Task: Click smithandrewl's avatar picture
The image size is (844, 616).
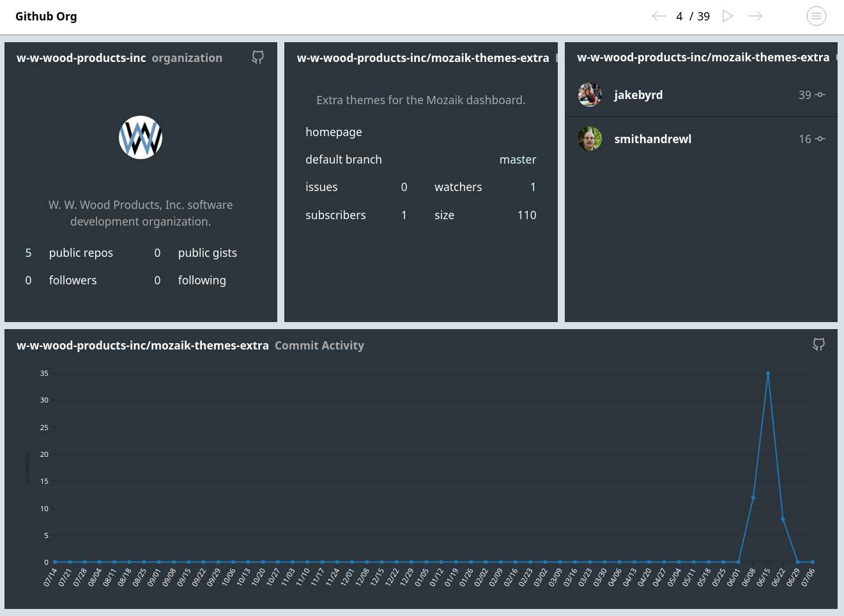Action: (x=590, y=139)
